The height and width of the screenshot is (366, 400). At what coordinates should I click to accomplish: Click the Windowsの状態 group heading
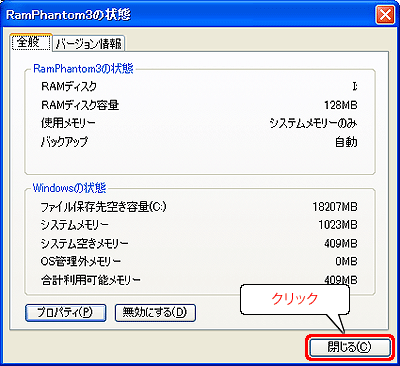pos(69,188)
